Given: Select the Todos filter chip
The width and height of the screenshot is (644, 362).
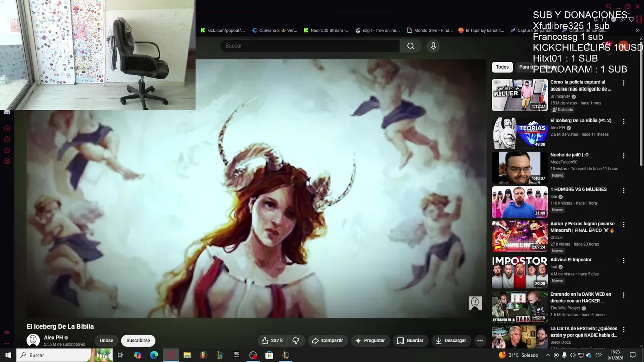Looking at the screenshot, I should coord(502,67).
